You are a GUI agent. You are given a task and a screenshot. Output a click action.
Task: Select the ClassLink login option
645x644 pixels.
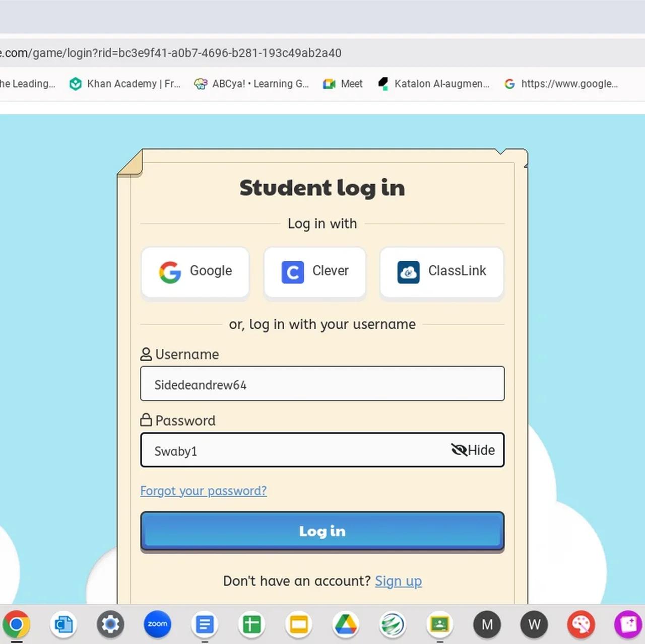tap(441, 272)
